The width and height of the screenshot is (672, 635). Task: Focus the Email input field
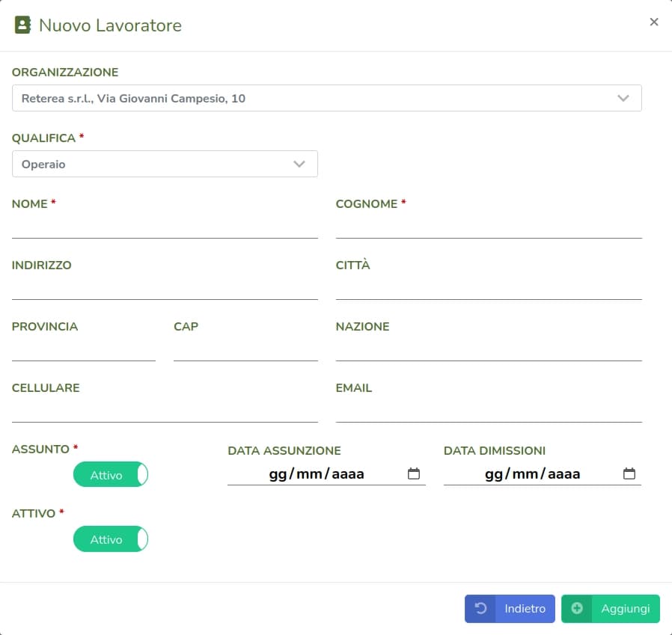(x=489, y=410)
